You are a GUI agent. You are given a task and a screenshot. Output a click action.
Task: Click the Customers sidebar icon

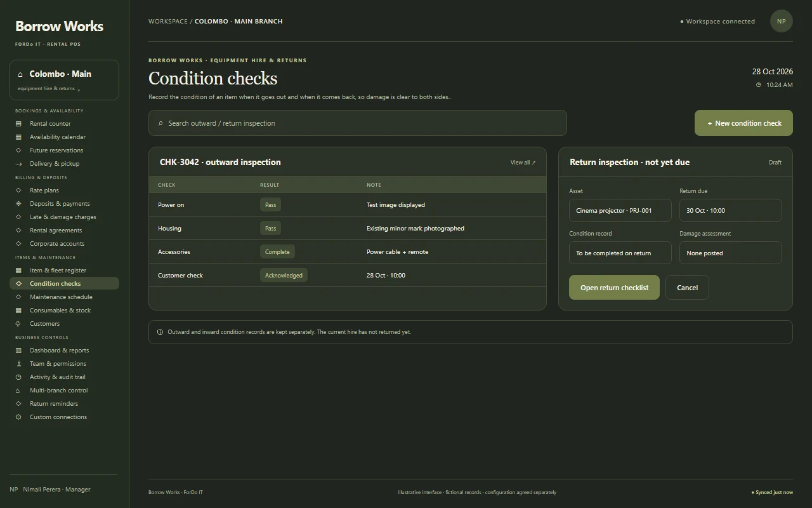[18, 324]
